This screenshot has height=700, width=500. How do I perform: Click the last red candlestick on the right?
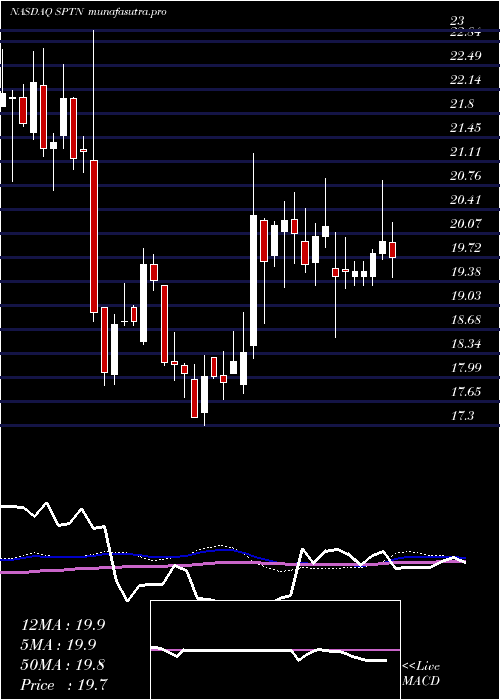pyautogui.click(x=392, y=250)
